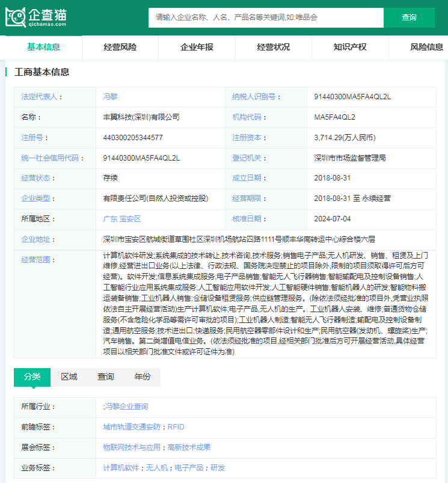This screenshot has width=448, height=483.
Task: Click registered capital 3,714.29(万人民币)
Action: [345, 137]
